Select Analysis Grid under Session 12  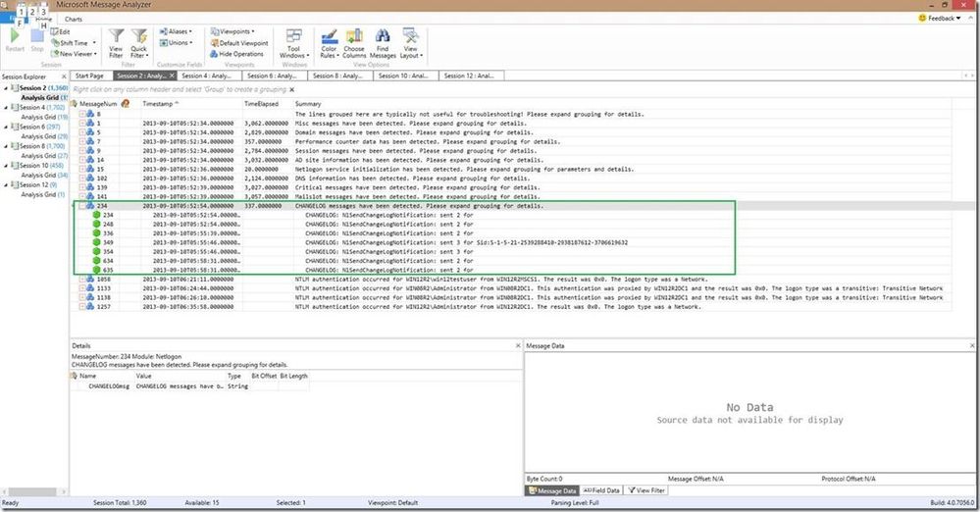coord(42,194)
